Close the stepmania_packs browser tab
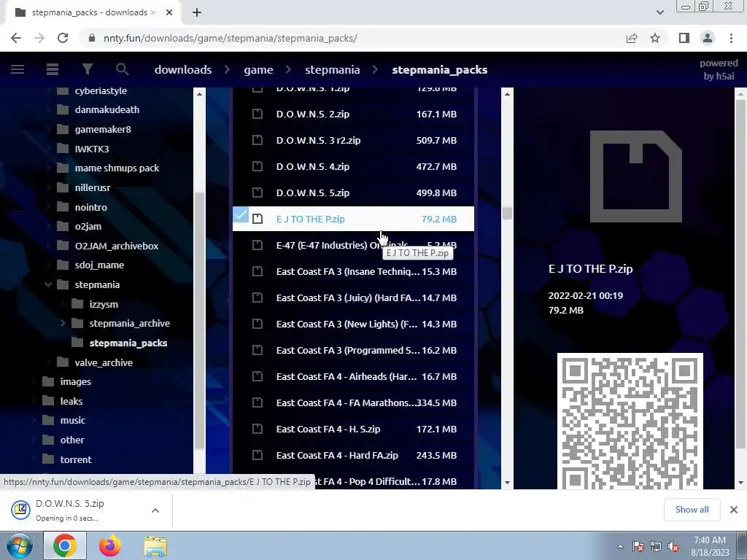Screen dimensions: 747x560 pos(169,13)
